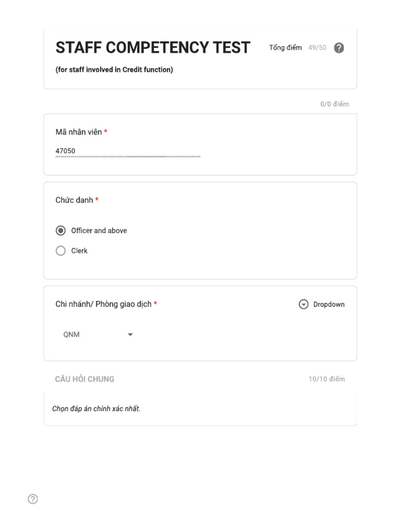The height and width of the screenshot is (532, 399).
Task: Open the gray help icon at page bottom
Action: tap(33, 499)
